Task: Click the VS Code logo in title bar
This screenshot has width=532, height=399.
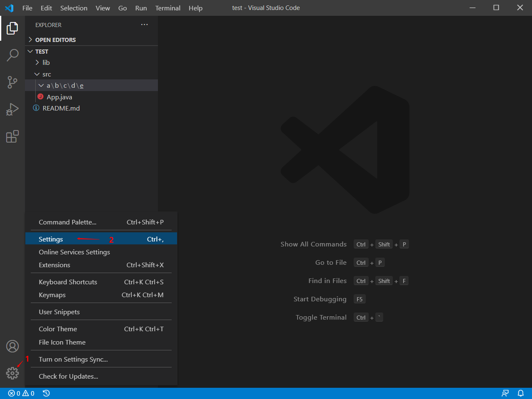Action: pyautogui.click(x=9, y=8)
